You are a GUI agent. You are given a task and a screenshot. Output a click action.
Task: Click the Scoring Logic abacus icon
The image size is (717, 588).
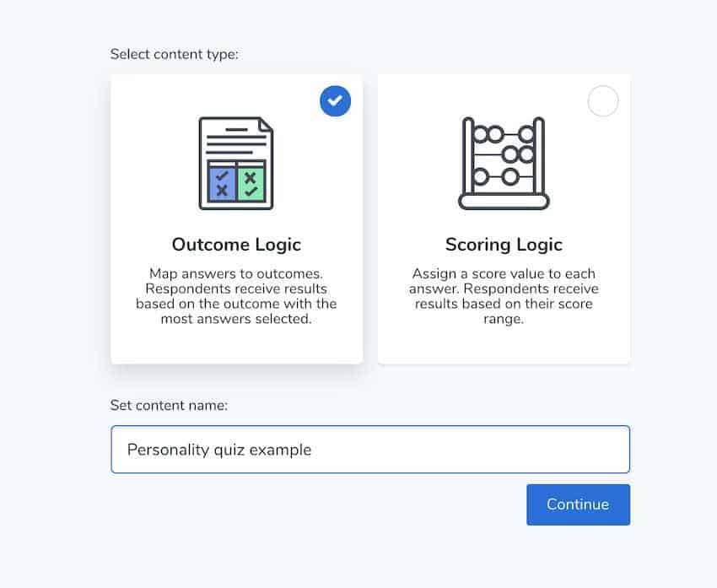click(504, 164)
